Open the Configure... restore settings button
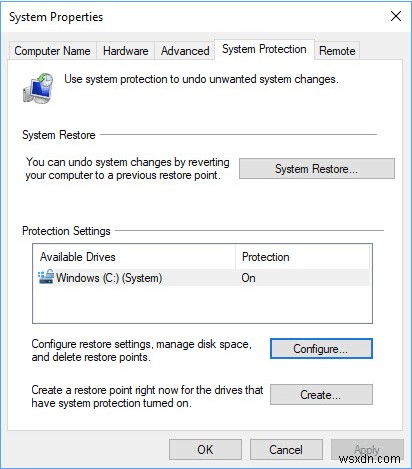The image size is (412, 469). click(x=321, y=349)
